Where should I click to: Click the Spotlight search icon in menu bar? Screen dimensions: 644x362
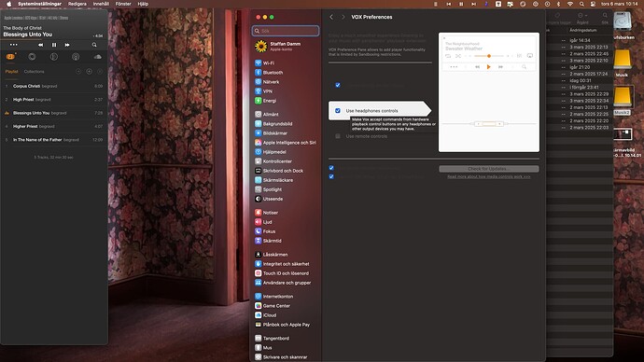point(581,4)
